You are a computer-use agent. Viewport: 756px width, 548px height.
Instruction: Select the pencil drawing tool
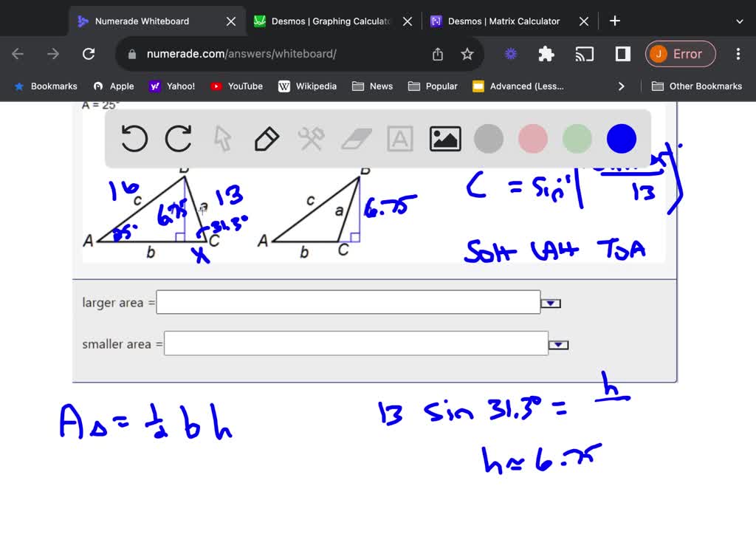click(x=267, y=138)
